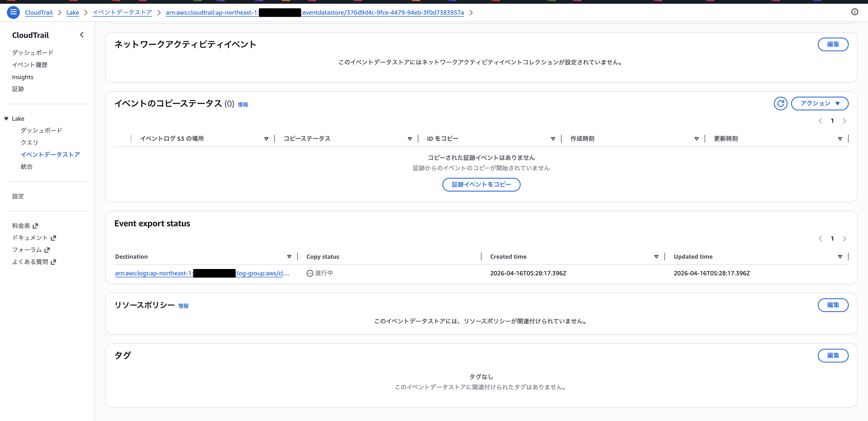This screenshot has height=421, width=868.
Task: Go to next page in Event export status
Action: 844,239
